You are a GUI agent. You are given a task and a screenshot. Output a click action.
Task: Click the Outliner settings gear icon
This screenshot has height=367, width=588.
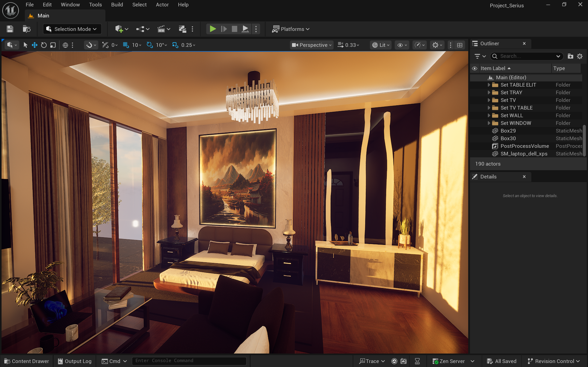[x=580, y=56]
